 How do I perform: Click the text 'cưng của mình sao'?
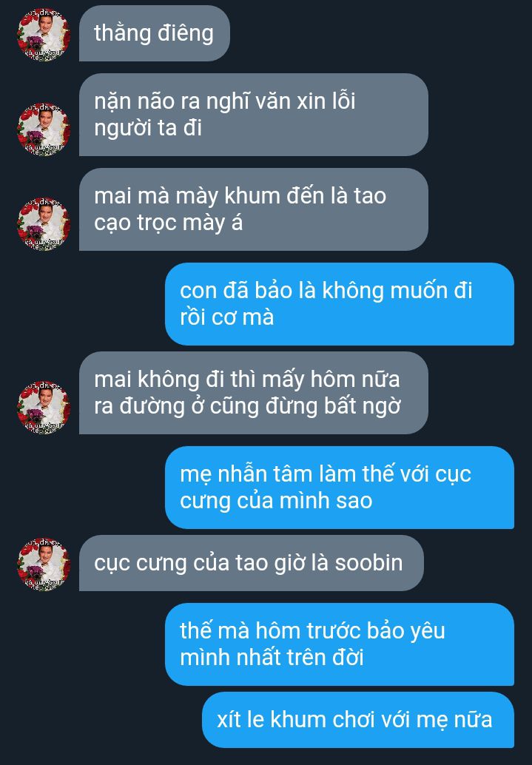[x=276, y=501]
